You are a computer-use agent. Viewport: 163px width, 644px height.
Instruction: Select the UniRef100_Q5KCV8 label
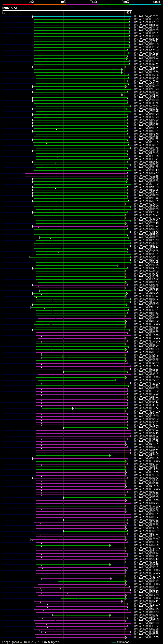click(146, 187)
